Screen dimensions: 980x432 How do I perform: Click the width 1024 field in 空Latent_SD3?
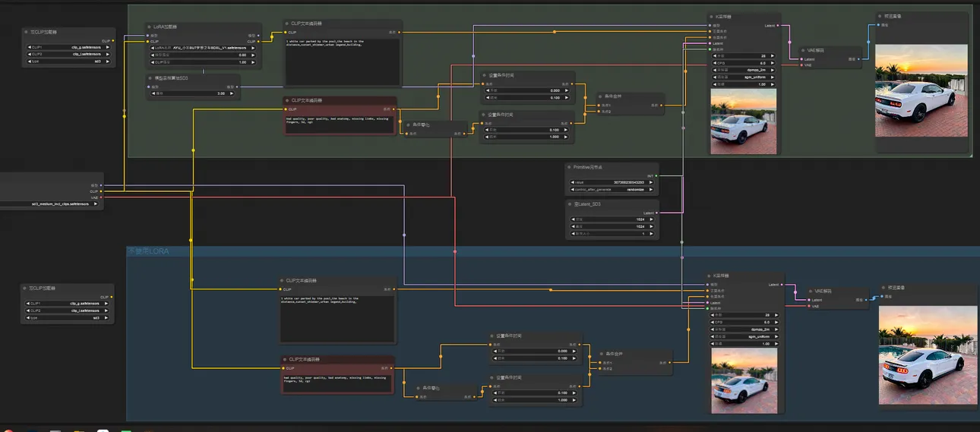pos(612,219)
